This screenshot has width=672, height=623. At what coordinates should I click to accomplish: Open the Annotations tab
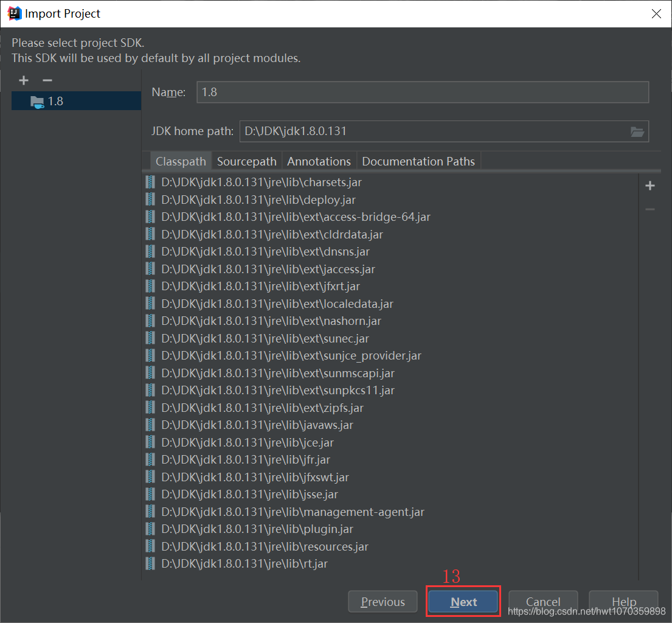tap(319, 161)
